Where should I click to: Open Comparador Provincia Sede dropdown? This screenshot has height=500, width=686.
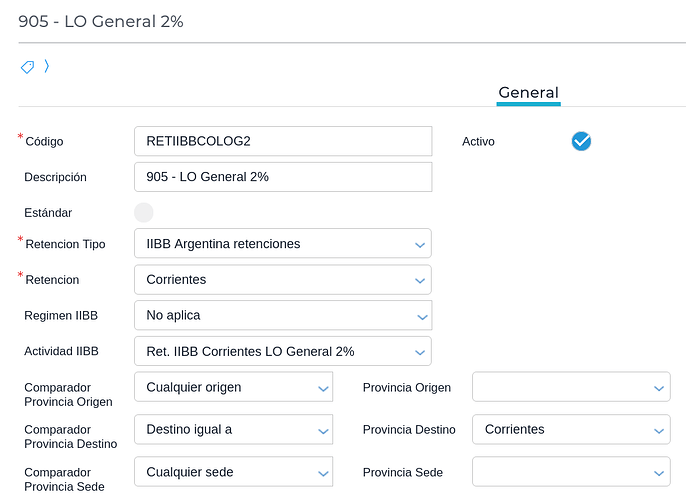(x=233, y=472)
